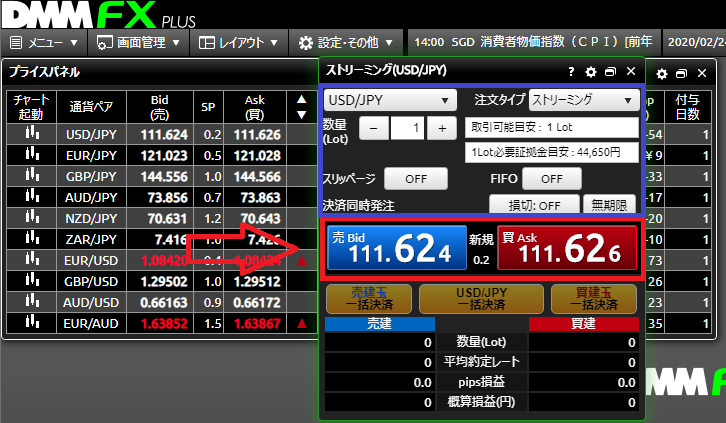Image resolution: width=726 pixels, height=423 pixels.
Task: Open chart for ZAR/JPY row
Action: (32, 239)
